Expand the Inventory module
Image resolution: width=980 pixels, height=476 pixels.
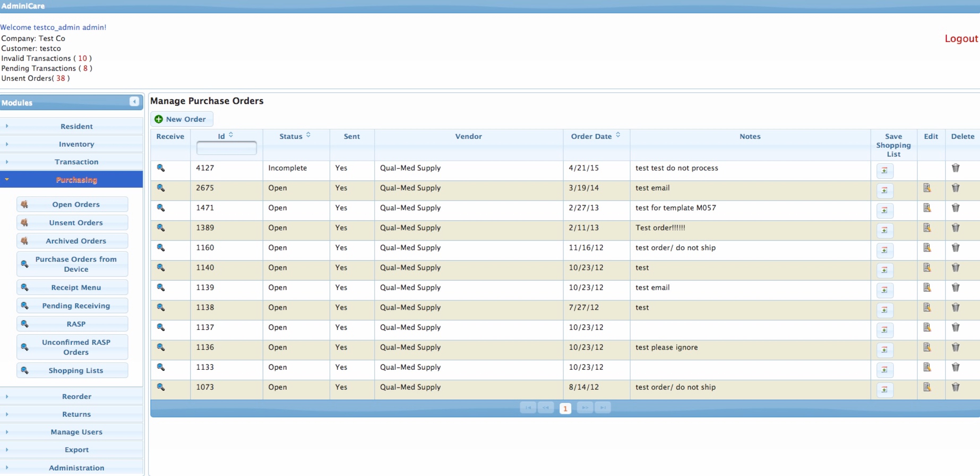[x=76, y=144]
